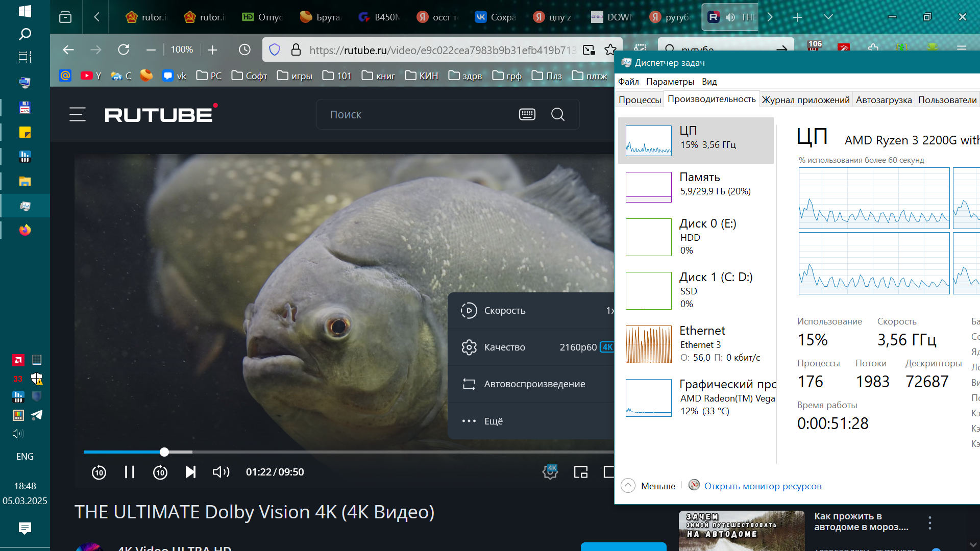Image resolution: width=980 pixels, height=551 pixels.
Task: Skip forward 10 seconds
Action: tap(160, 472)
